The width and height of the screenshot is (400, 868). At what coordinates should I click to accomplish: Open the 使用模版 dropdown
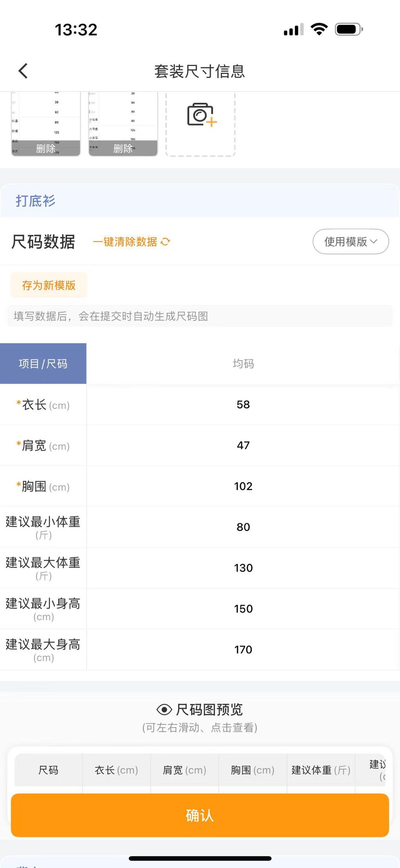pyautogui.click(x=350, y=242)
